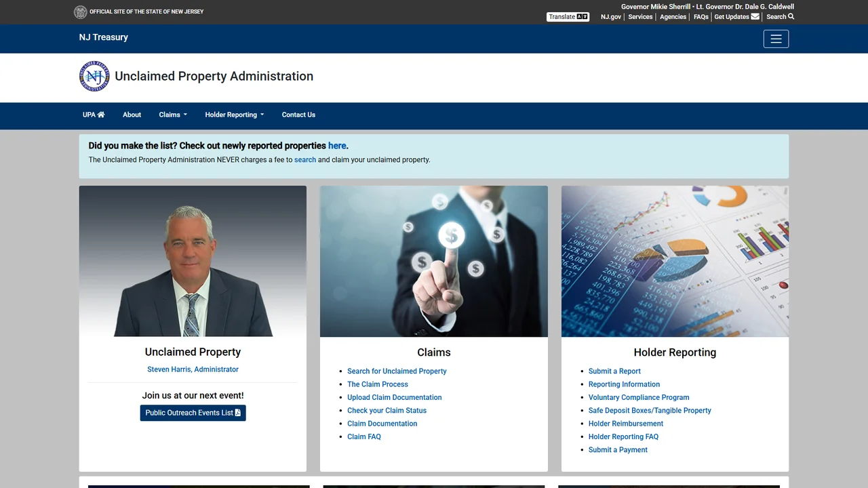Screen dimensions: 868x488
Task: Open Check your Claim Status link
Action: pyautogui.click(x=387, y=411)
